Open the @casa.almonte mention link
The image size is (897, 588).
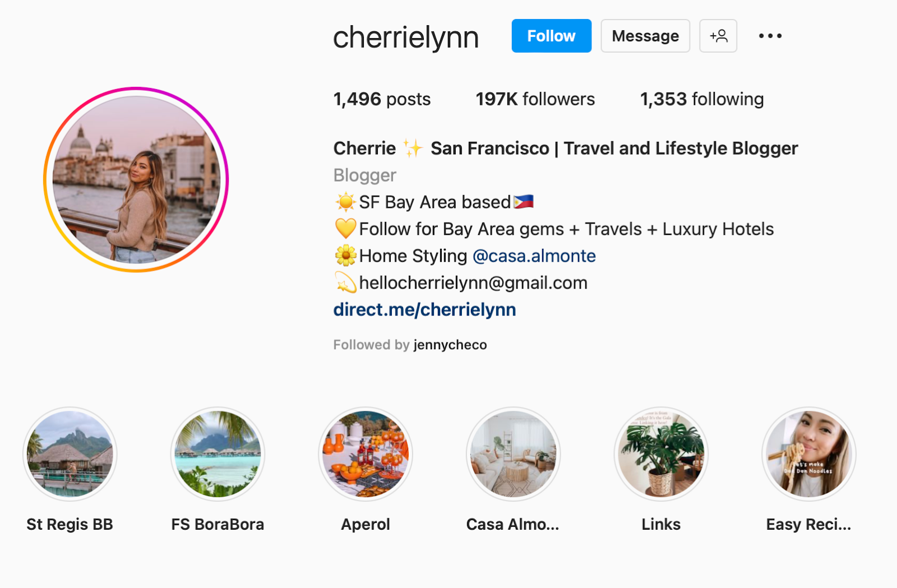[534, 256]
